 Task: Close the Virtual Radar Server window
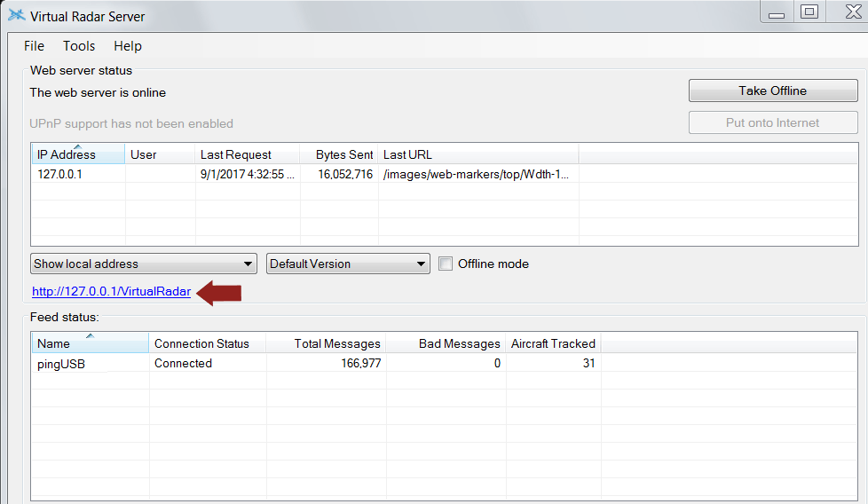click(x=853, y=12)
